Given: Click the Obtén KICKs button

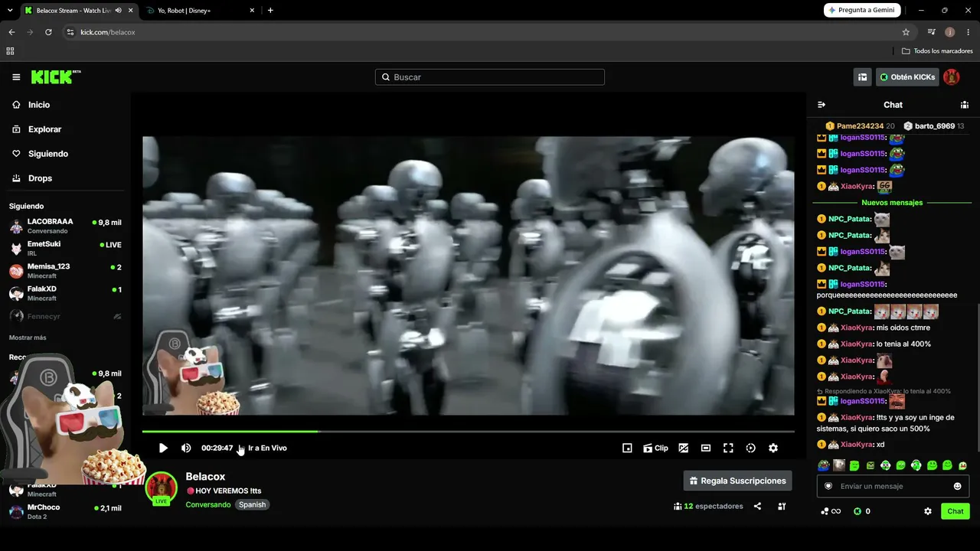Looking at the screenshot, I should click(x=907, y=77).
